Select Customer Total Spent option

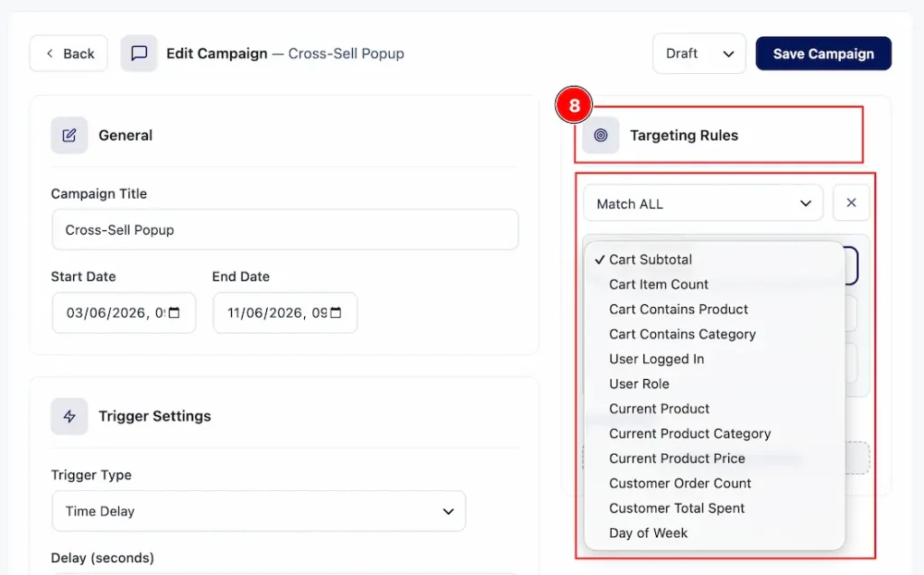(x=715, y=508)
